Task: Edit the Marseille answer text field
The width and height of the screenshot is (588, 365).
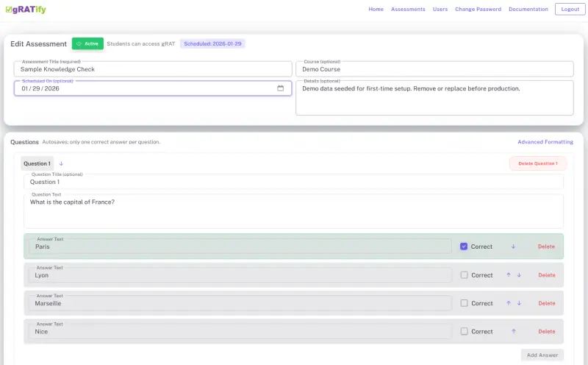Action: (x=240, y=303)
